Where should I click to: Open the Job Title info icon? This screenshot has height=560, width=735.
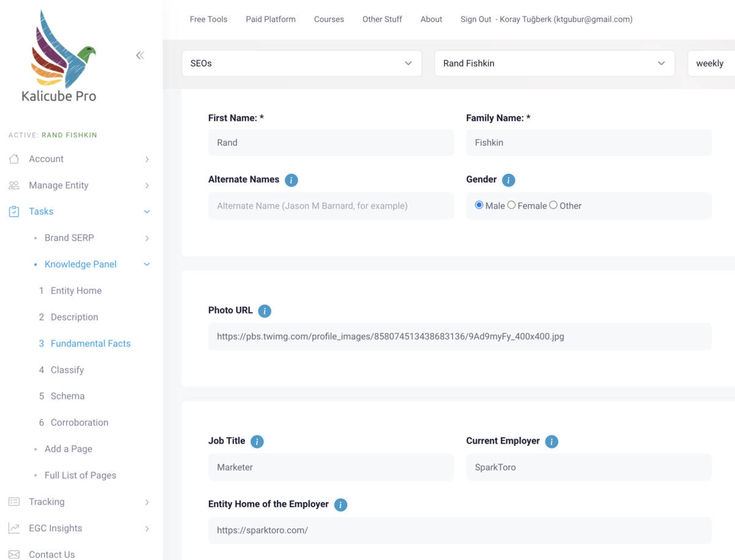click(x=257, y=441)
